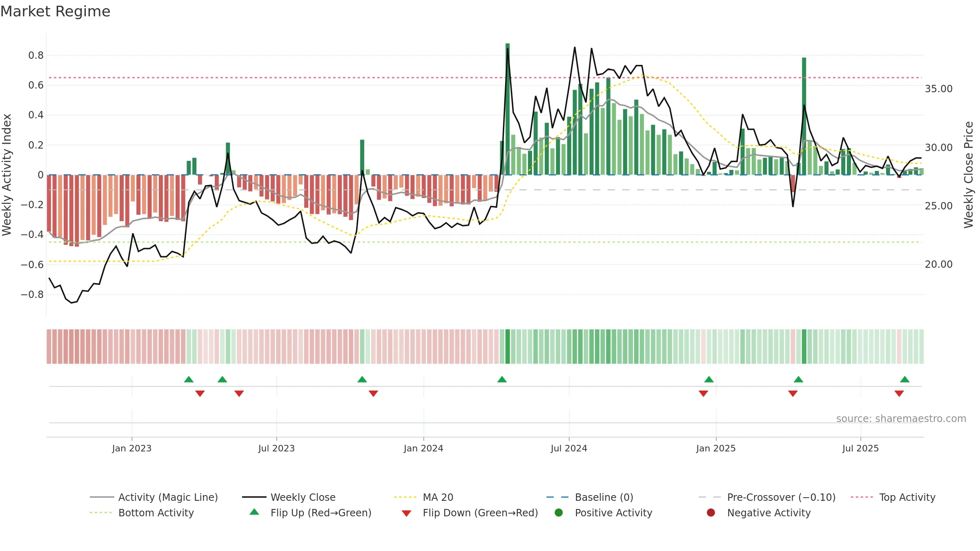The height and width of the screenshot is (551, 980).
Task: Click the Positive Activity legend entry
Action: point(604,513)
